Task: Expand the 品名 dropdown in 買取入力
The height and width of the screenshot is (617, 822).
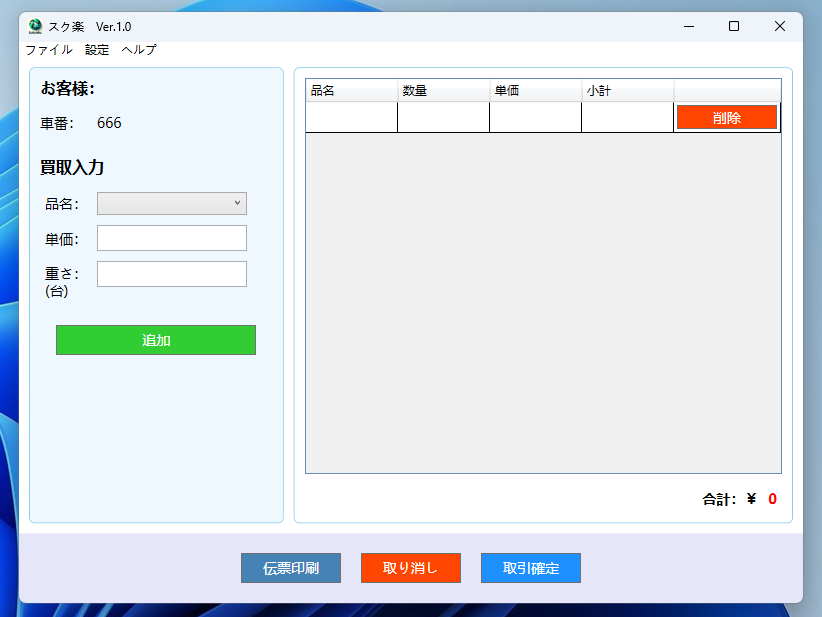Action: 171,204
